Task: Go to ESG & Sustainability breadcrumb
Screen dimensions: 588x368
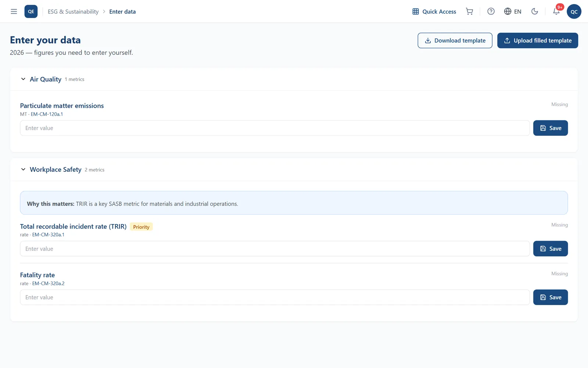Action: click(73, 11)
